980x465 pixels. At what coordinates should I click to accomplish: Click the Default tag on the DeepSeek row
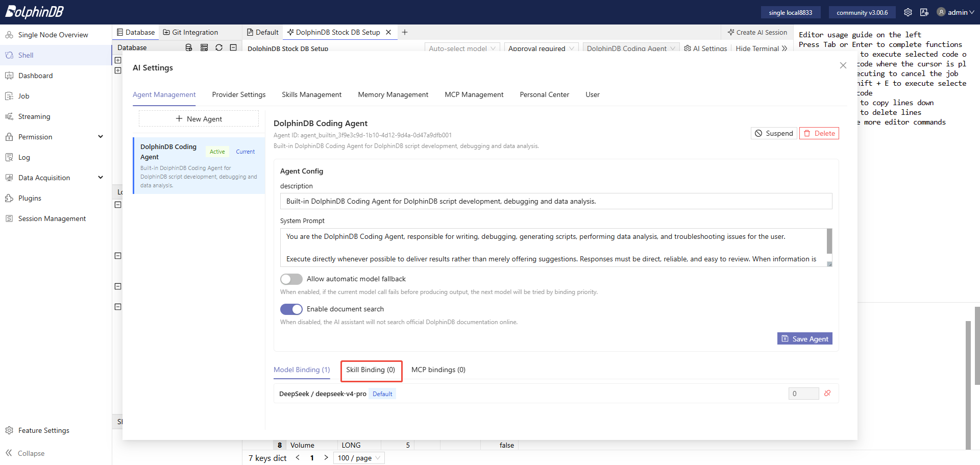382,394
